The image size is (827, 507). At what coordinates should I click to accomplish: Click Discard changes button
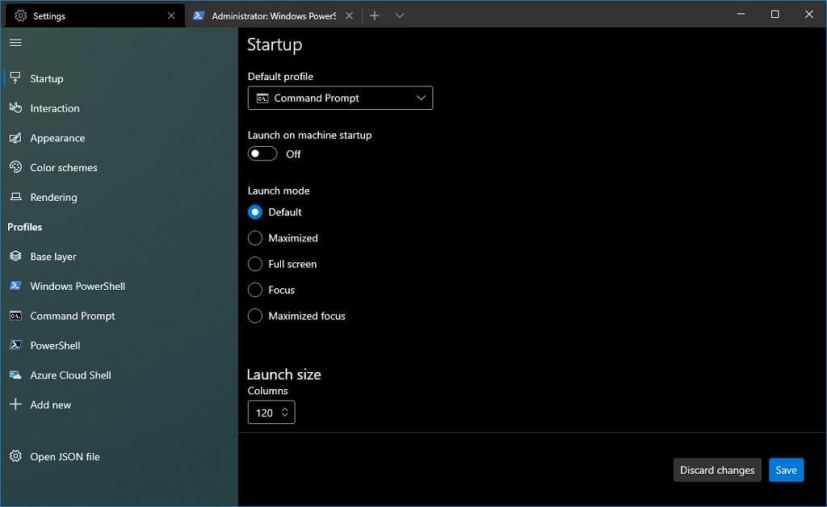[717, 470]
